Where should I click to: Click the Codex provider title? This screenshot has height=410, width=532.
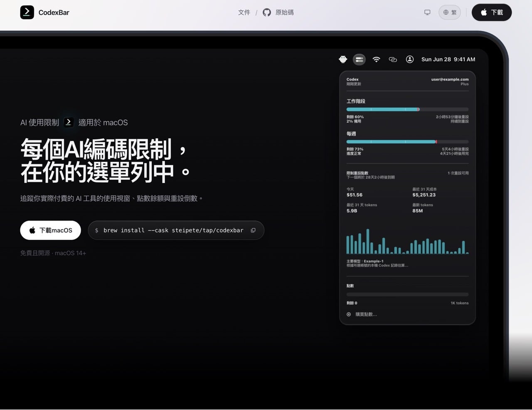[x=352, y=79]
